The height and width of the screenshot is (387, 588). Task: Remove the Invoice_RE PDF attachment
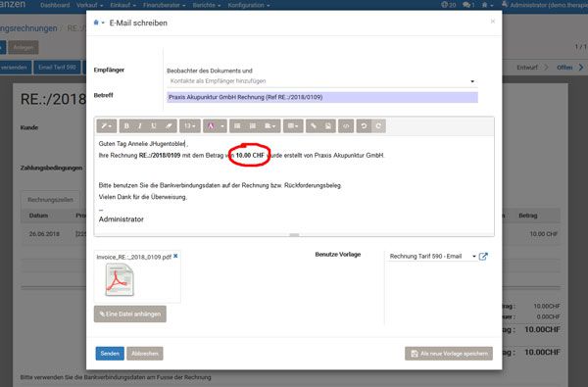click(x=175, y=256)
